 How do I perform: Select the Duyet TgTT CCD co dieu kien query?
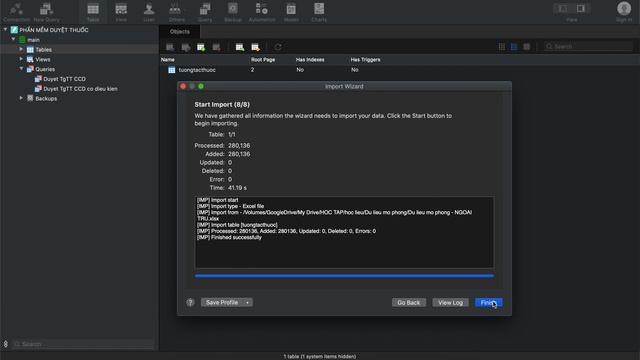pyautogui.click(x=80, y=89)
